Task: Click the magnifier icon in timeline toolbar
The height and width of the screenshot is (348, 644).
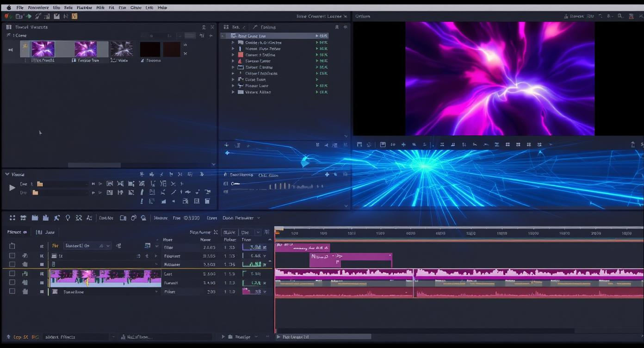Action: 144,218
